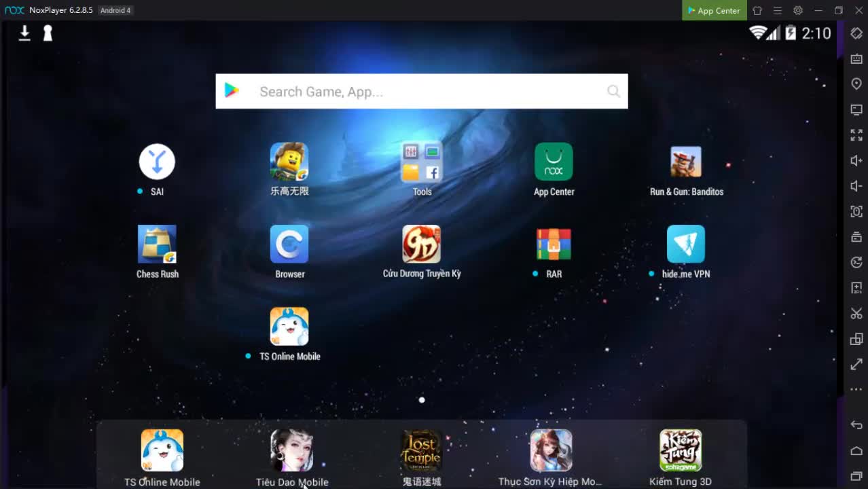Click the restart/rotate emulator icon

[856, 262]
